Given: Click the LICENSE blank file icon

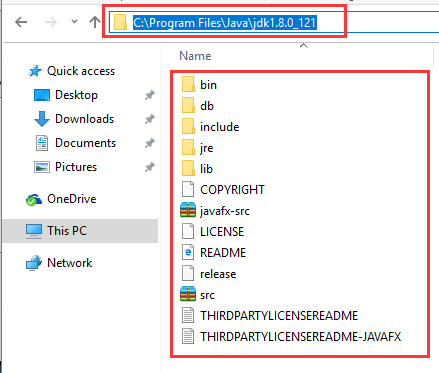Looking at the screenshot, I should (x=188, y=231).
